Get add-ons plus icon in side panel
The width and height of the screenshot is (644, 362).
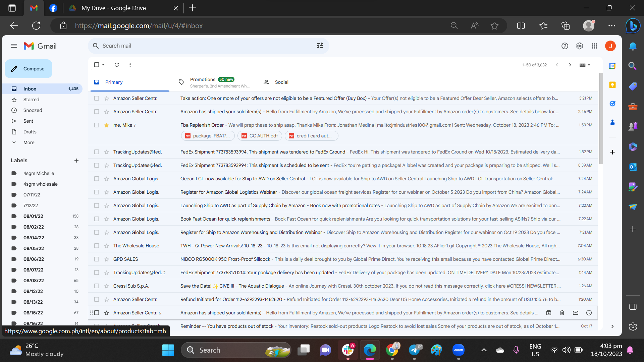click(x=612, y=152)
